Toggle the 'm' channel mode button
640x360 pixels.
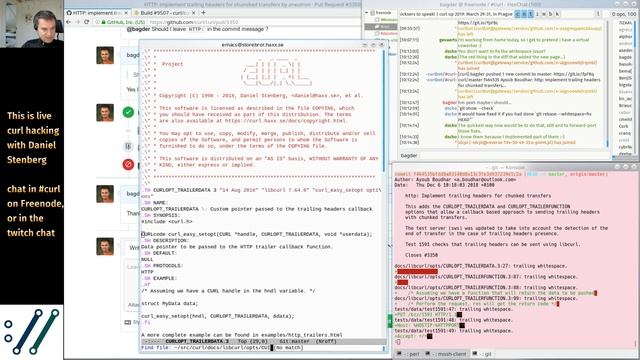pyautogui.click(x=544, y=14)
